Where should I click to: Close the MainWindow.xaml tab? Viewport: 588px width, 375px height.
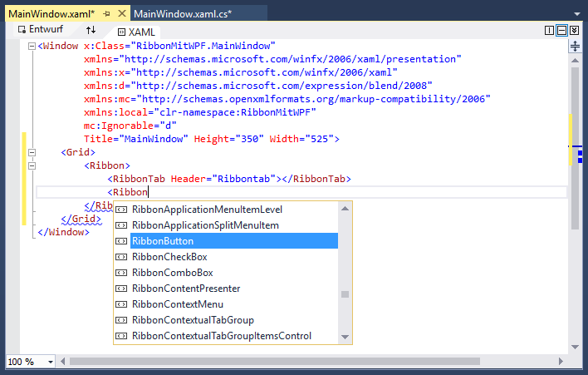(122, 13)
